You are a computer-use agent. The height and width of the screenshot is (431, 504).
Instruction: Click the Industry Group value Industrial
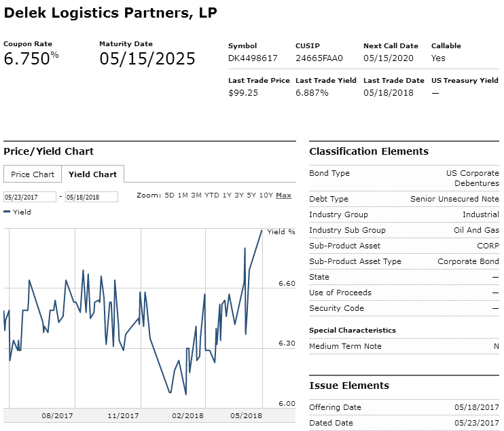(481, 214)
